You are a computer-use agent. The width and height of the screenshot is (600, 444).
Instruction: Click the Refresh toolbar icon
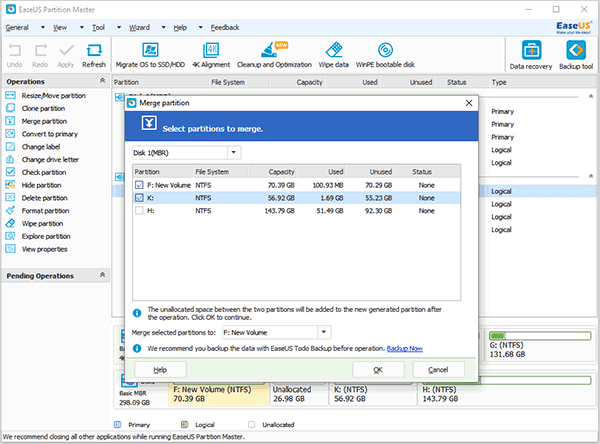tap(94, 56)
